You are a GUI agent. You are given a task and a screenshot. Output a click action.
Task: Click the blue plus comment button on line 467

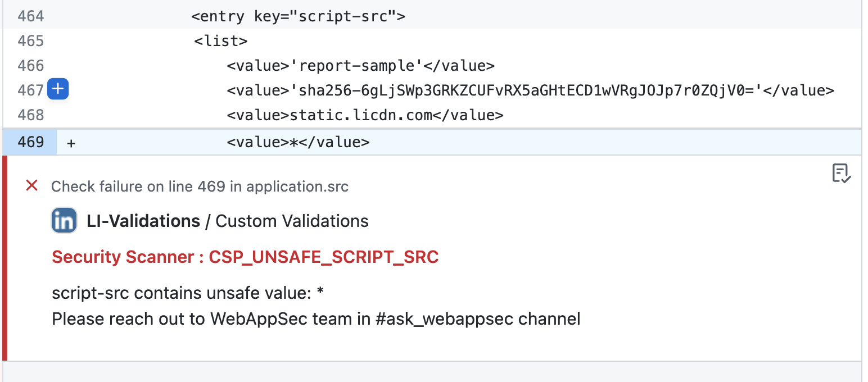[x=57, y=89]
